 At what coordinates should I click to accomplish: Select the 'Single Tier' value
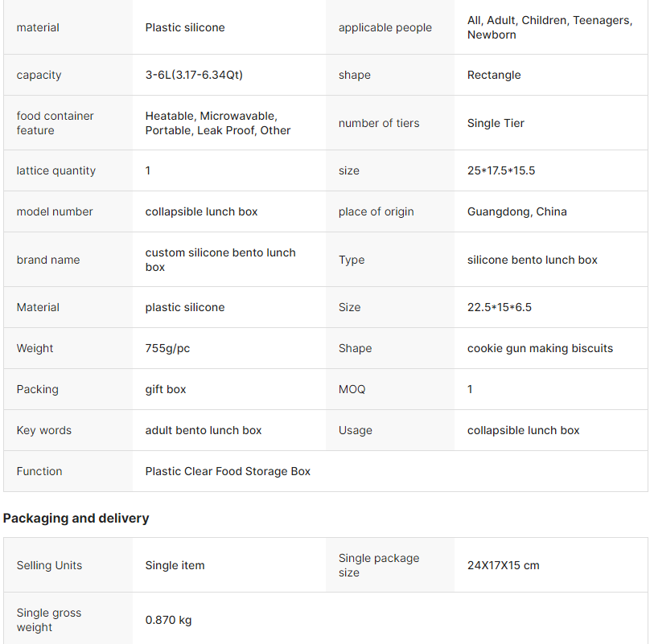pyautogui.click(x=496, y=123)
